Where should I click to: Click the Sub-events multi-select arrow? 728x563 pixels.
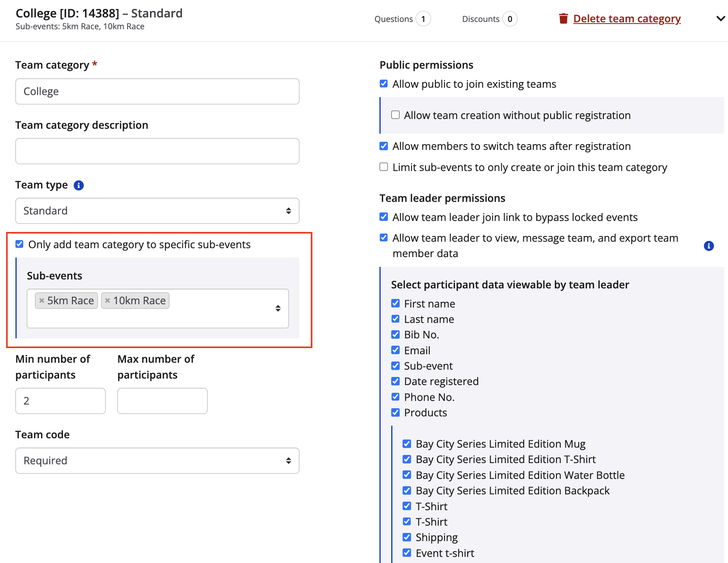tap(278, 308)
